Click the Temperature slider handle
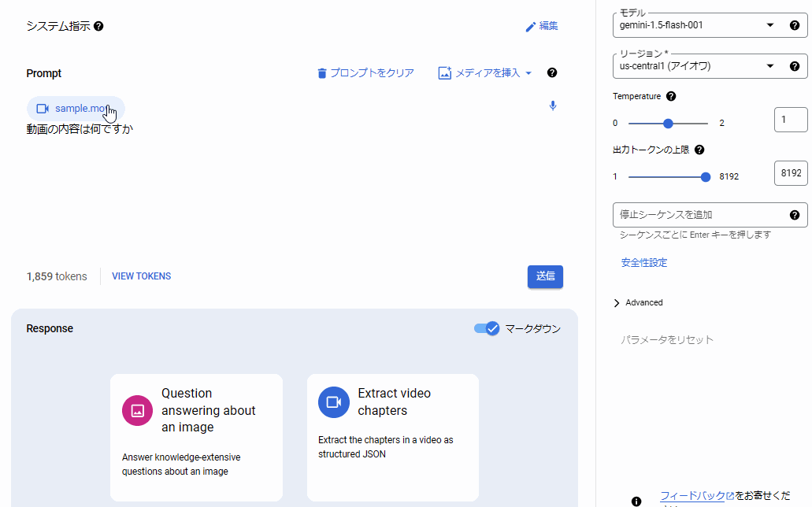Viewport: 812px width, 507px height. tap(668, 124)
